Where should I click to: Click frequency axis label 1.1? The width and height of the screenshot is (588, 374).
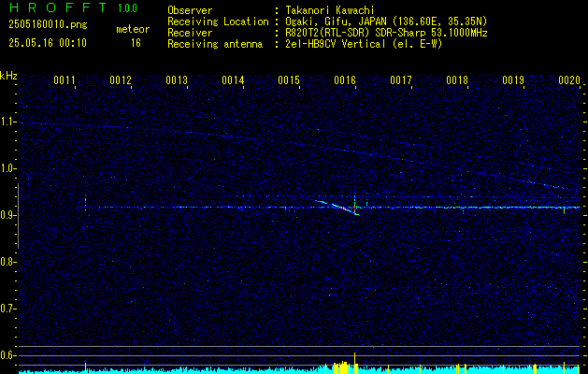[x=8, y=122]
